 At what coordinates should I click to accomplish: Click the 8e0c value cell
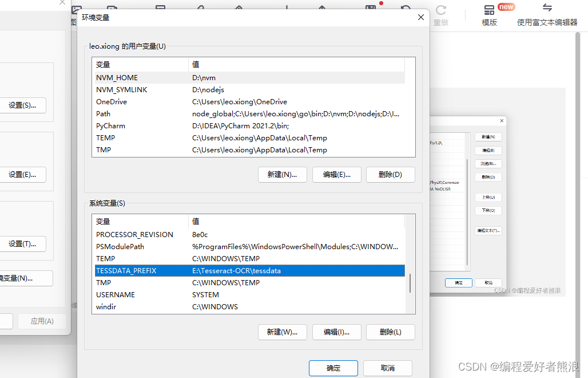click(200, 235)
